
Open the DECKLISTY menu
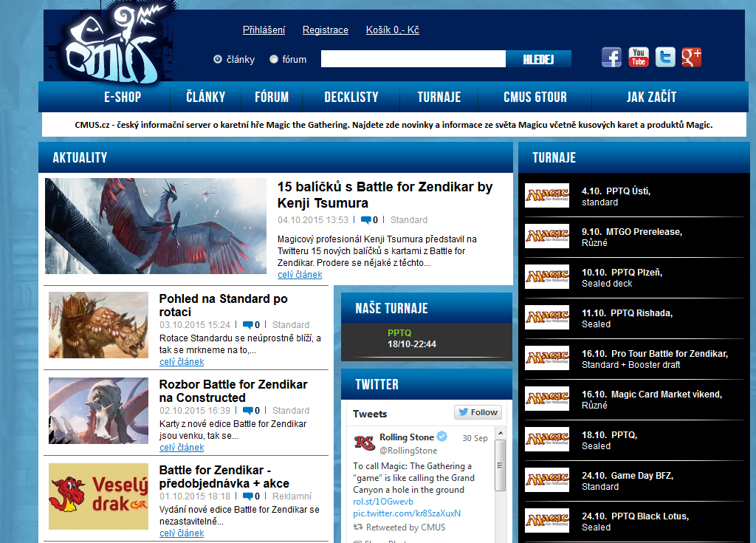(x=351, y=97)
